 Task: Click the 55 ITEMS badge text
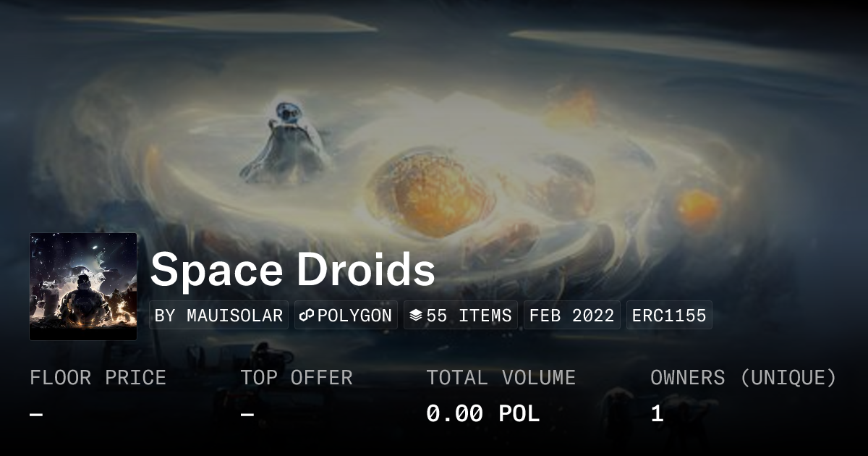click(x=469, y=316)
